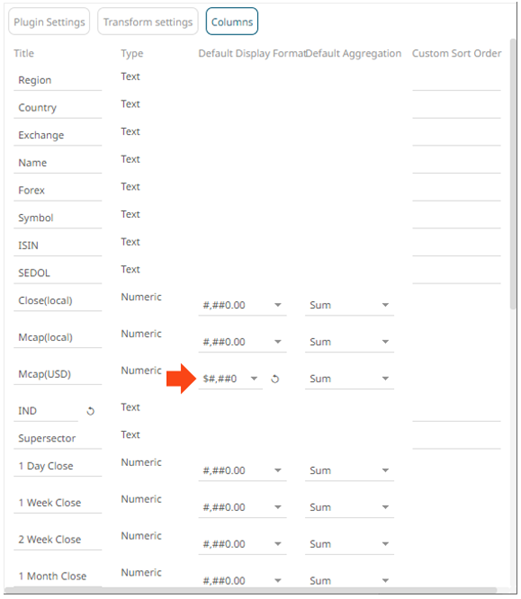Switch to the Transform settings tab
521x599 pixels.
[x=148, y=22]
